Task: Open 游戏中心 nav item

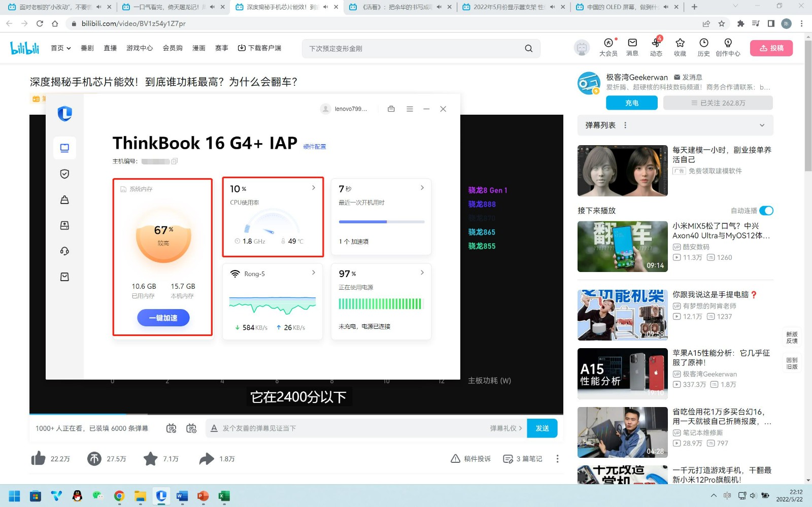Action: 140,48
